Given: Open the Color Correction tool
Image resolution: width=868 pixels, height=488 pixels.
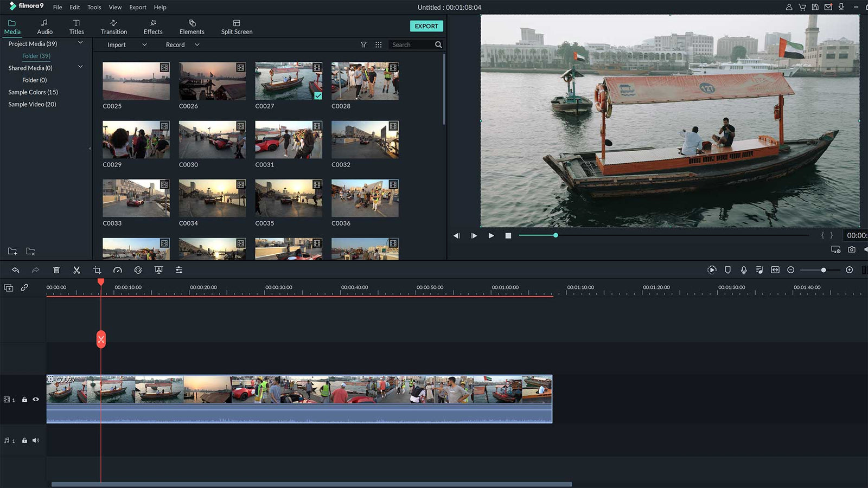Looking at the screenshot, I should point(138,270).
